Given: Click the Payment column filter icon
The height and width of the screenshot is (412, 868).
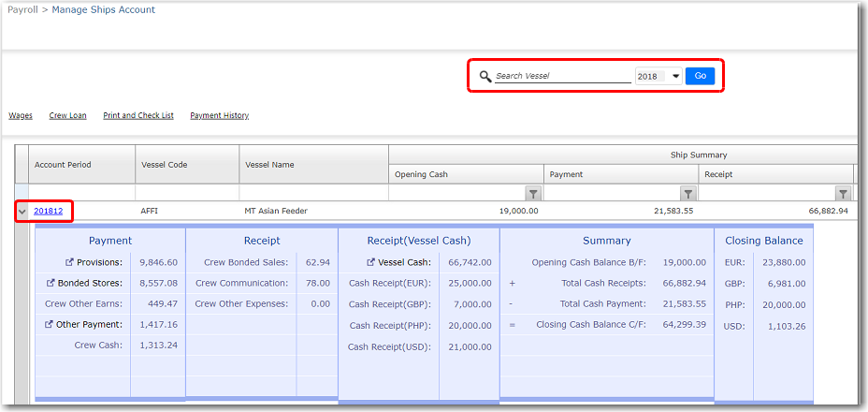Looking at the screenshot, I should 688,194.
